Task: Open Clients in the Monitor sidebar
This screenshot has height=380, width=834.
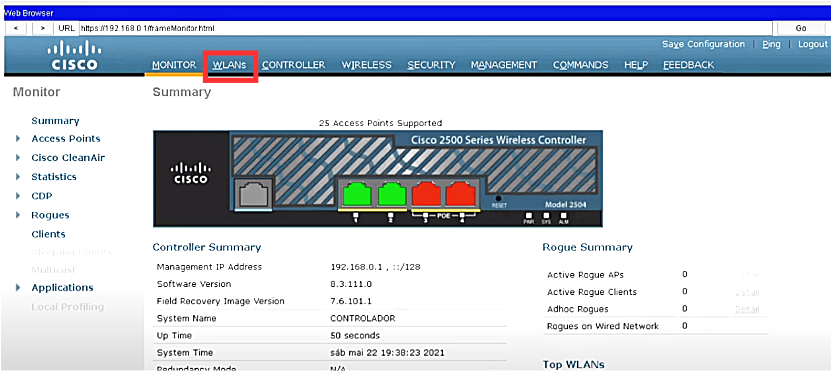Action: coord(48,234)
